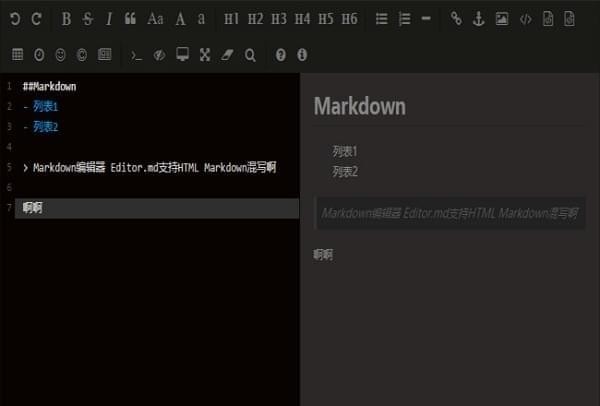
Task: Click '列表1' in preview pane
Action: pos(345,152)
